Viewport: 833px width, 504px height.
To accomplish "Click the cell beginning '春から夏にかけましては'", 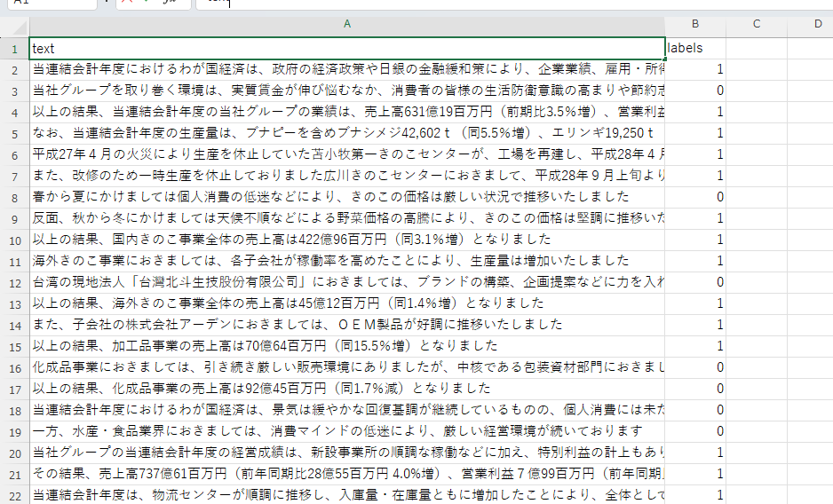I will pos(346,196).
